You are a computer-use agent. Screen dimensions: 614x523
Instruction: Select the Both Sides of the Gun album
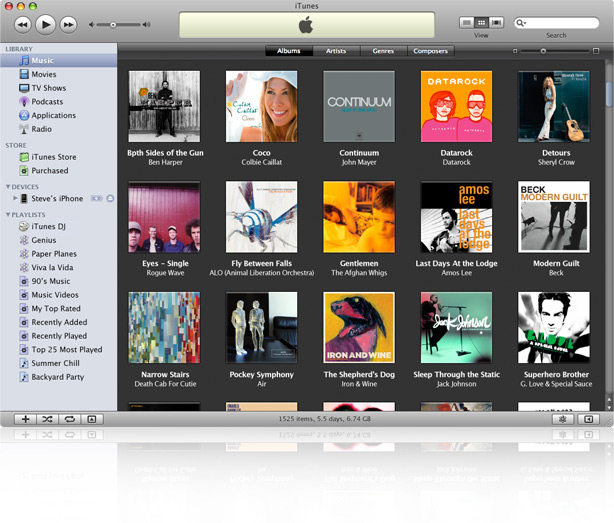pyautogui.click(x=164, y=106)
